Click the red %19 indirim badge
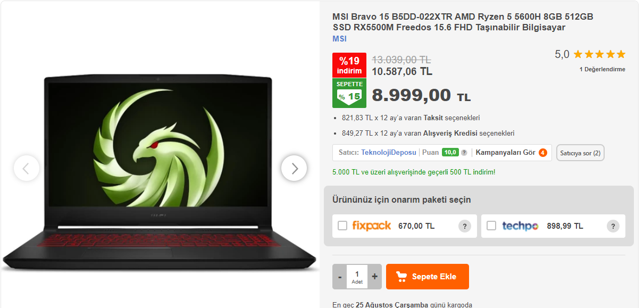The width and height of the screenshot is (644, 308). (x=349, y=65)
